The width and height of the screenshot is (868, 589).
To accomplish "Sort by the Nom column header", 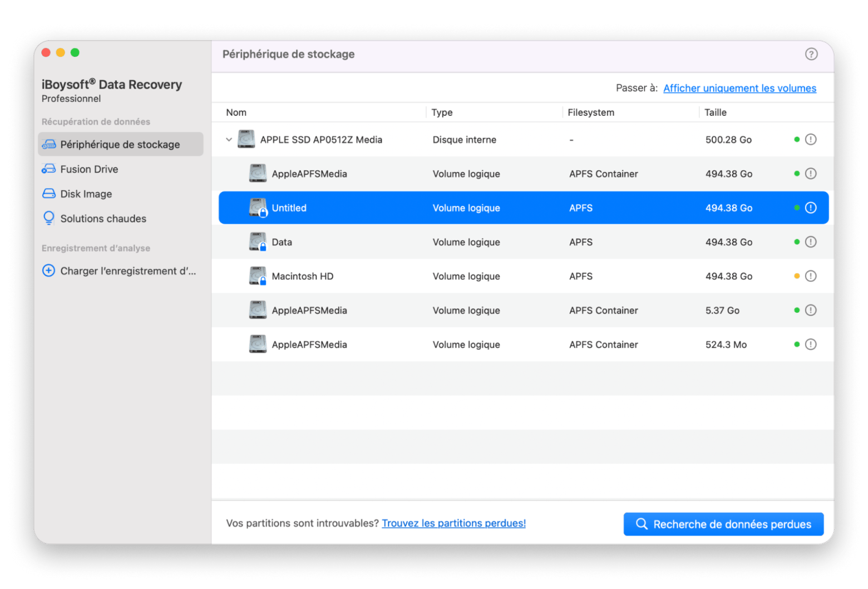I will (x=236, y=112).
